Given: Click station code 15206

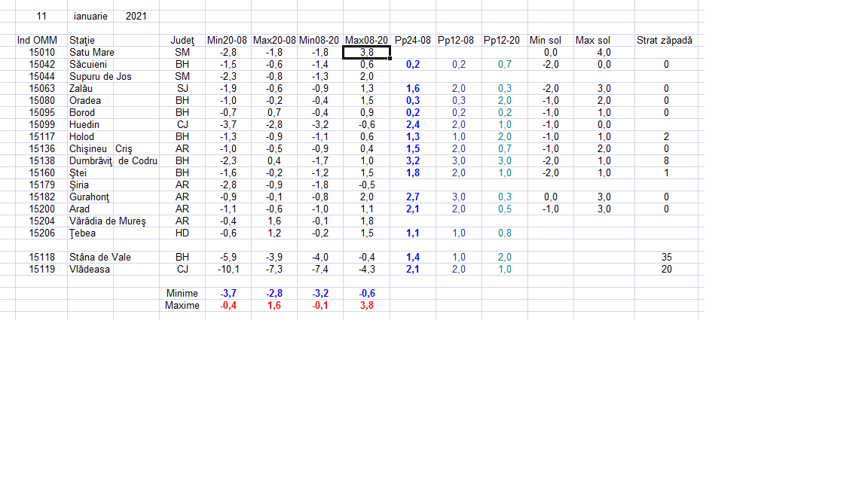Looking at the screenshot, I should 42,233.
